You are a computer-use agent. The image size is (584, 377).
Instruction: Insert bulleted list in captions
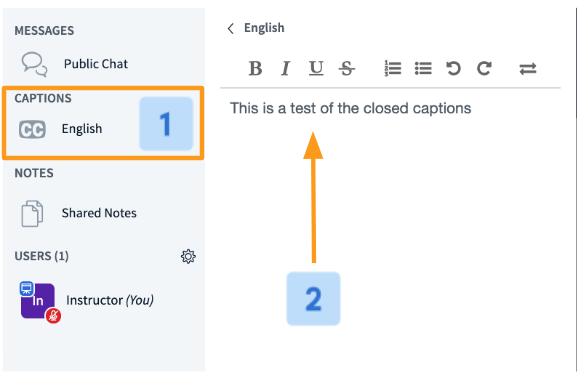[423, 69]
